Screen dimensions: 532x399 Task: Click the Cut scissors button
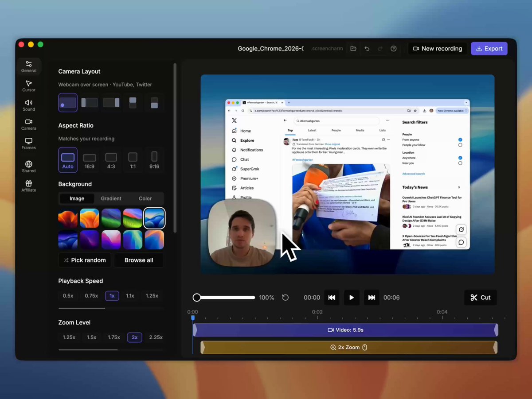point(481,298)
